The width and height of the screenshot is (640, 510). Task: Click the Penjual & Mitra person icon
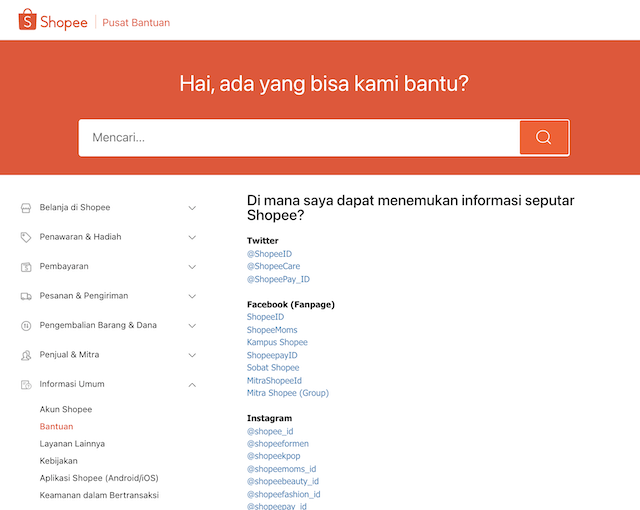point(26,355)
